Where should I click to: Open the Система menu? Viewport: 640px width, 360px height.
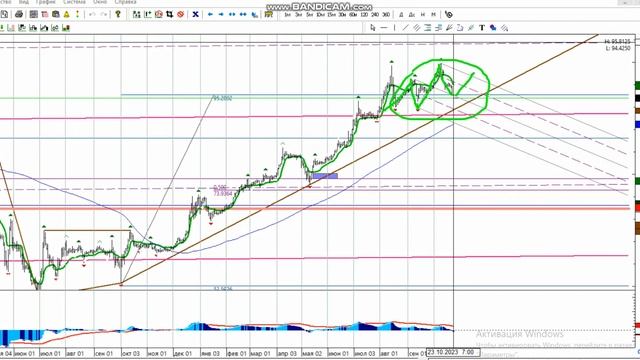point(74,2)
